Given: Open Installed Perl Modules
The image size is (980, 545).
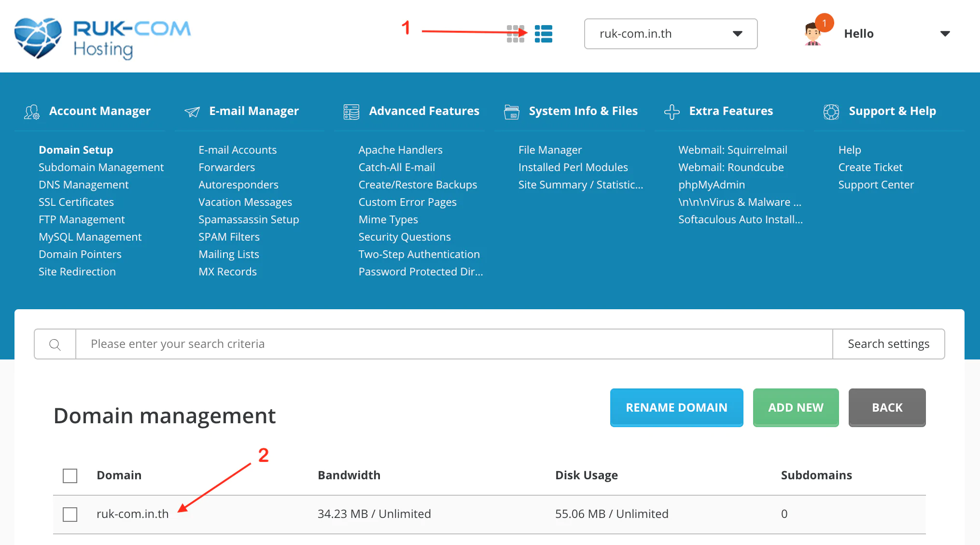Looking at the screenshot, I should pyautogui.click(x=573, y=167).
